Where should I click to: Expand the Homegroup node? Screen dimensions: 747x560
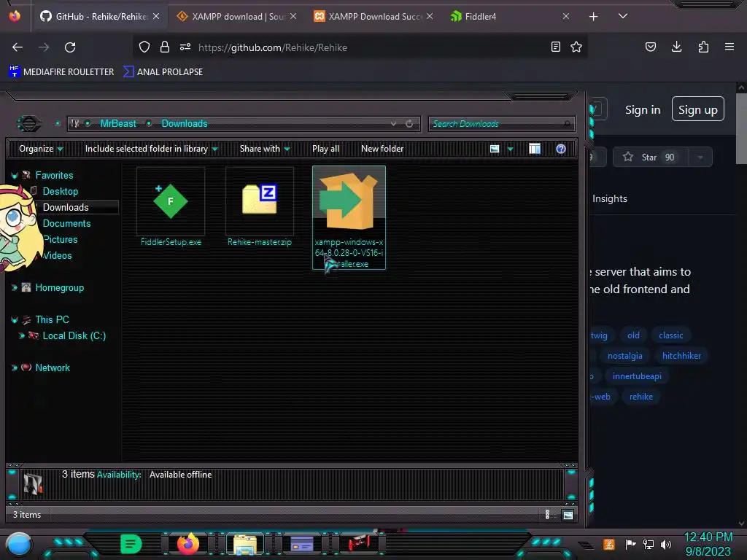tap(15, 288)
